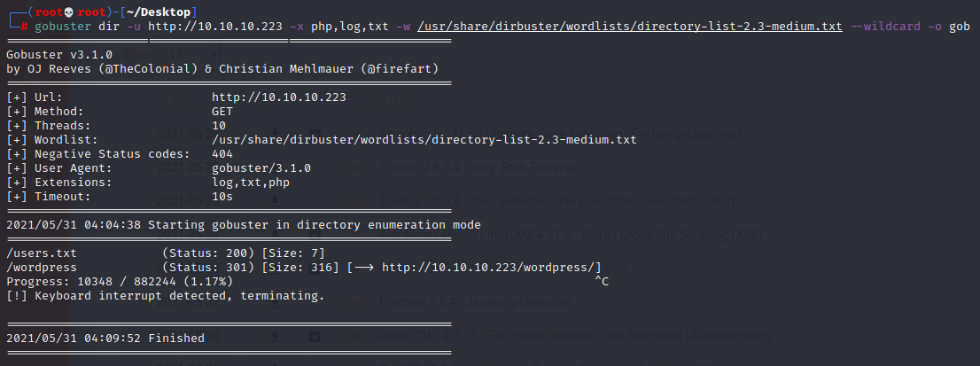Download the Postbird 0.8.4 exploit
This screenshot has height=366, width=980.
(275, 302)
